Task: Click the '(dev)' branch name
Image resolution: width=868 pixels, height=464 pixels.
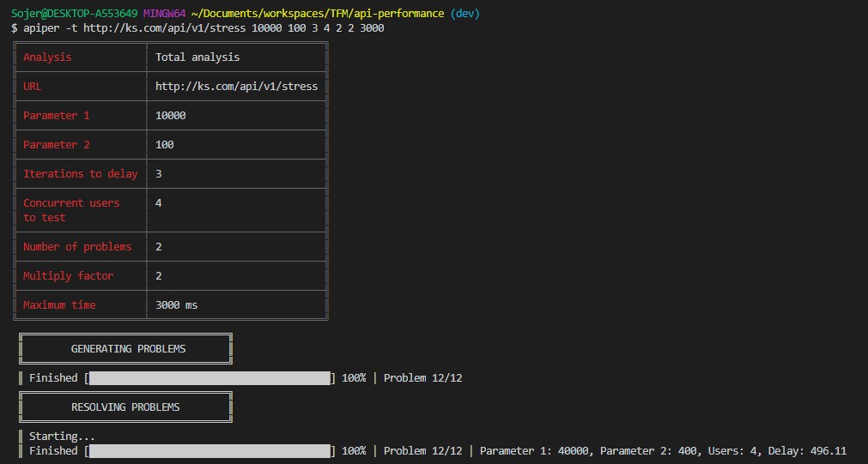Action: (x=465, y=13)
